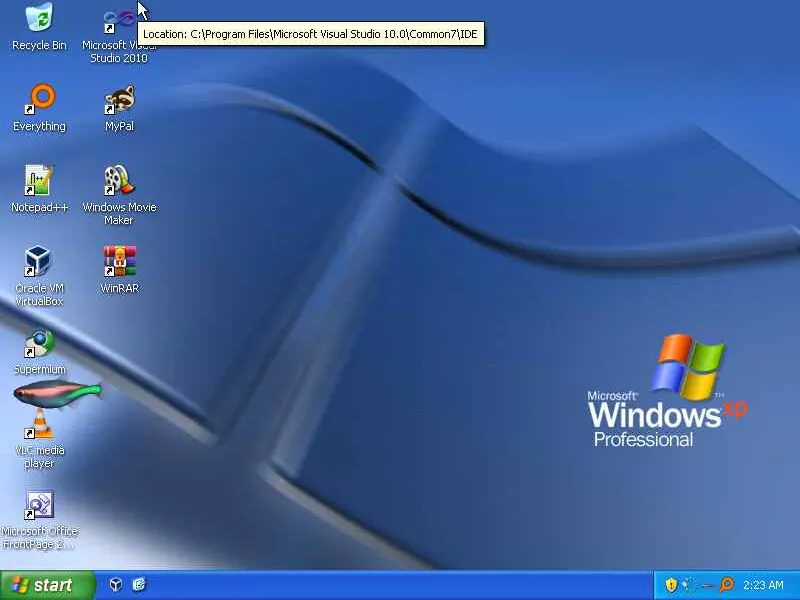
Task: Select the Microsoft Visual Studio 2010 shortcut
Action: click(119, 36)
